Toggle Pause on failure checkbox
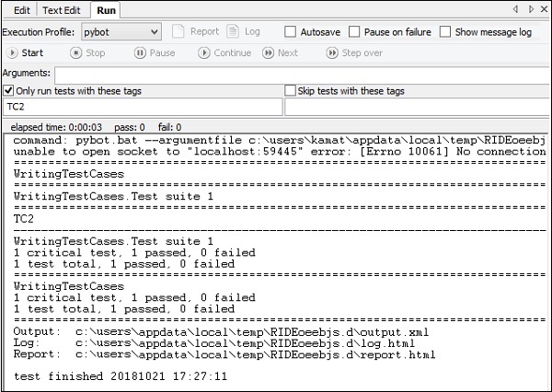 pyautogui.click(x=356, y=32)
